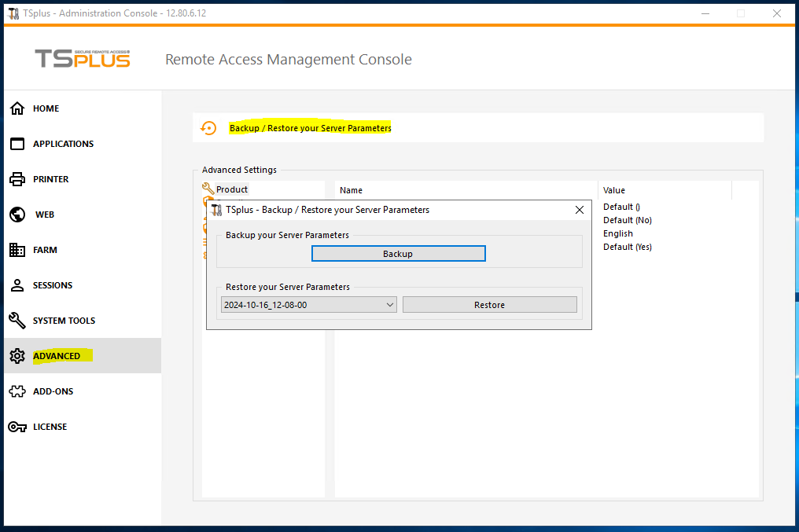The width and height of the screenshot is (799, 532).
Task: Select the value Default (No)
Action: (628, 220)
